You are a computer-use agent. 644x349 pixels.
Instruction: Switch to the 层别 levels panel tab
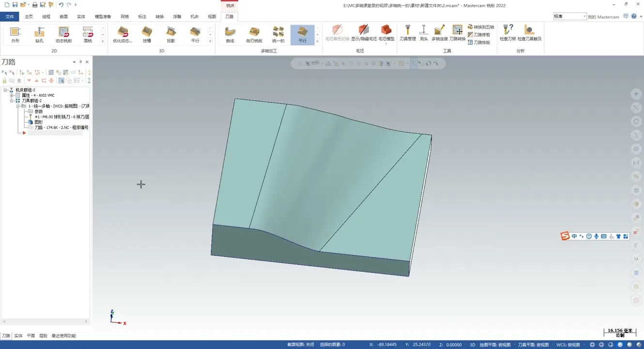pos(43,335)
